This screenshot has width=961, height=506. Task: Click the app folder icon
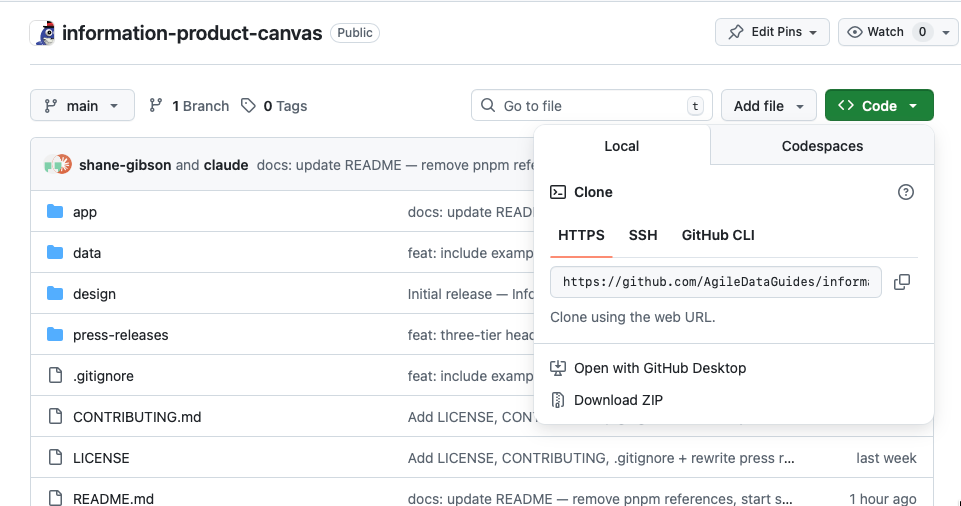tap(55, 212)
